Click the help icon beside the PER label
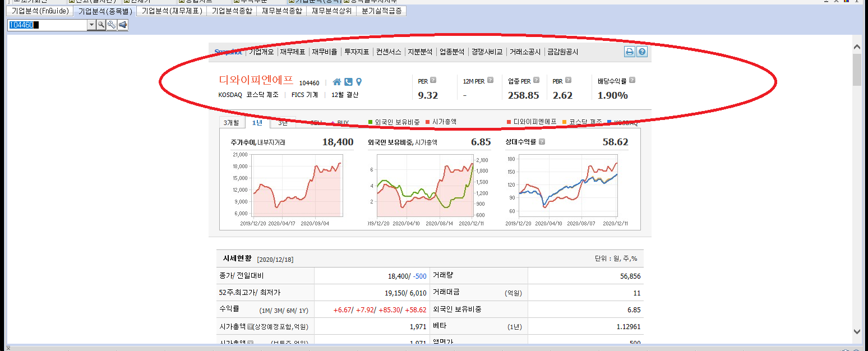This screenshot has width=868, height=351. click(433, 81)
